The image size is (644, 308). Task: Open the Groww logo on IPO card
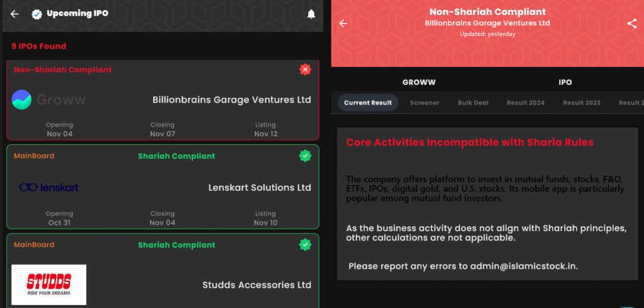48,100
